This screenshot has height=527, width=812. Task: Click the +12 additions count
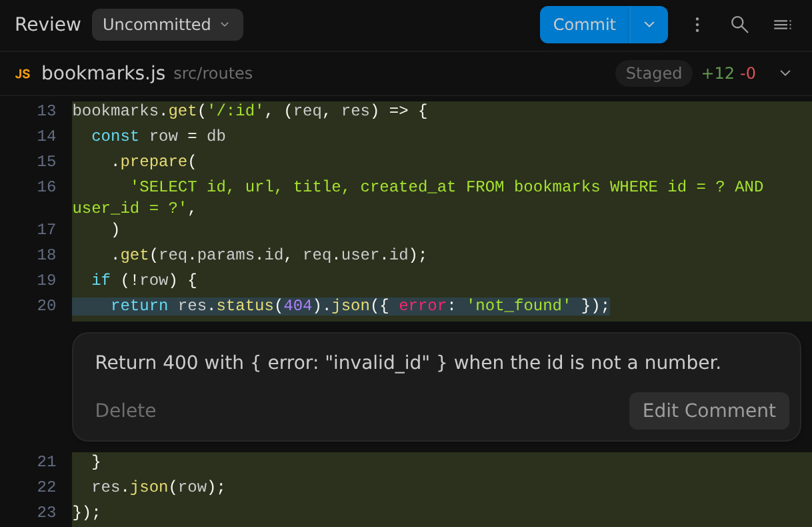[x=718, y=73]
